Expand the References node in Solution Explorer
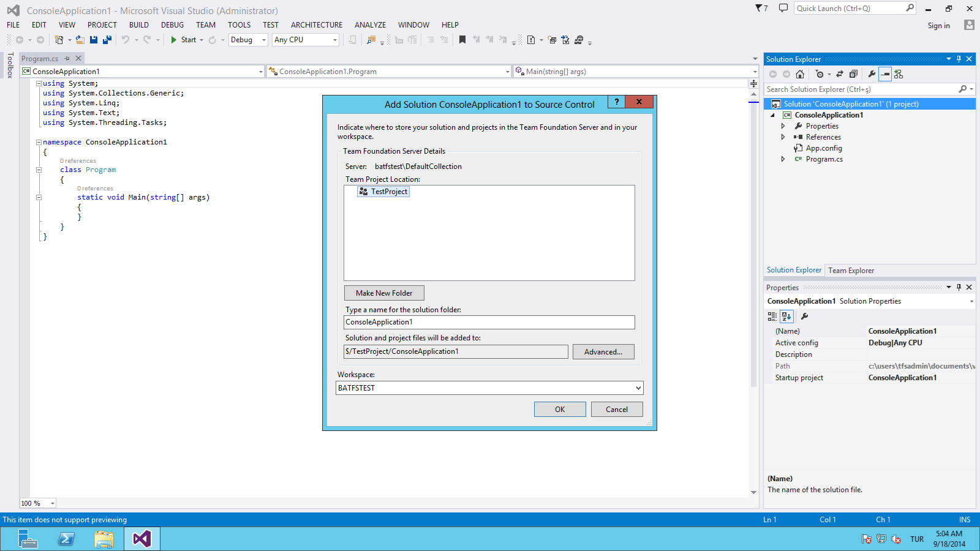980x551 pixels. (x=783, y=137)
